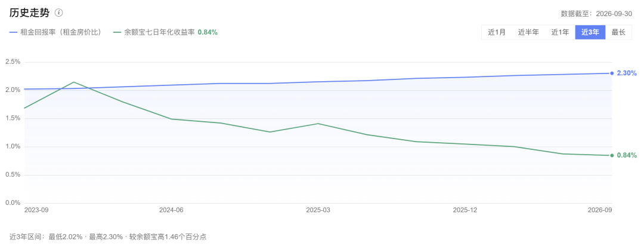Click the 数据截至 2026-09-30 date text
Image resolution: width=644 pixels, height=249 pixels.
596,14
